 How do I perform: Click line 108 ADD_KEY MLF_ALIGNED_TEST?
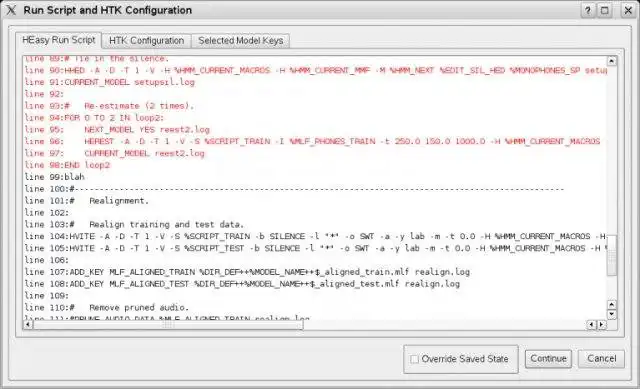pos(242,284)
